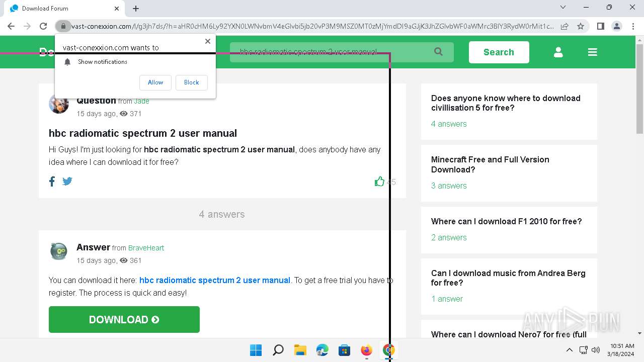This screenshot has height=362, width=644.
Task: Click the Chrome icon in the taskbar
Action: [x=389, y=350]
